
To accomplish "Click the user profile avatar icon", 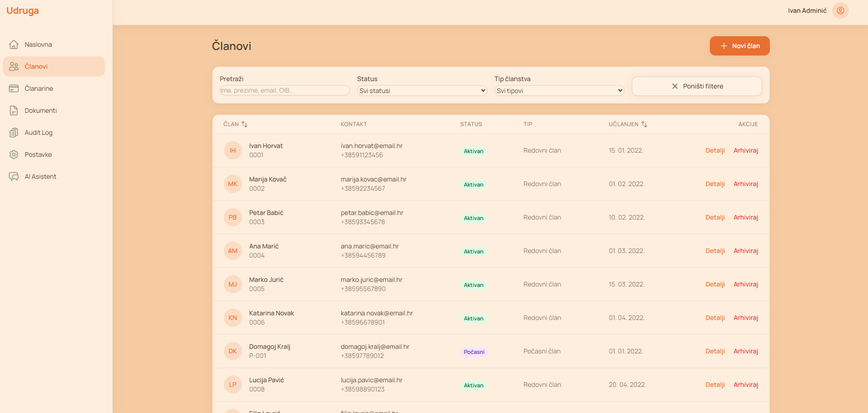I will pyautogui.click(x=840, y=11).
